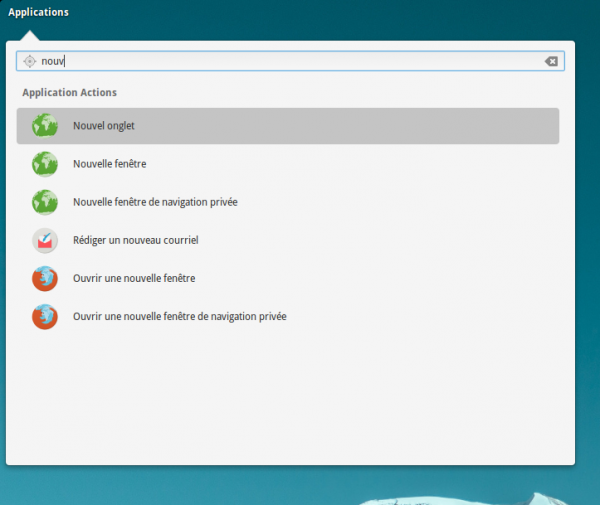Click the search field containing "nouv"
This screenshot has height=505, width=600.
[x=290, y=61]
